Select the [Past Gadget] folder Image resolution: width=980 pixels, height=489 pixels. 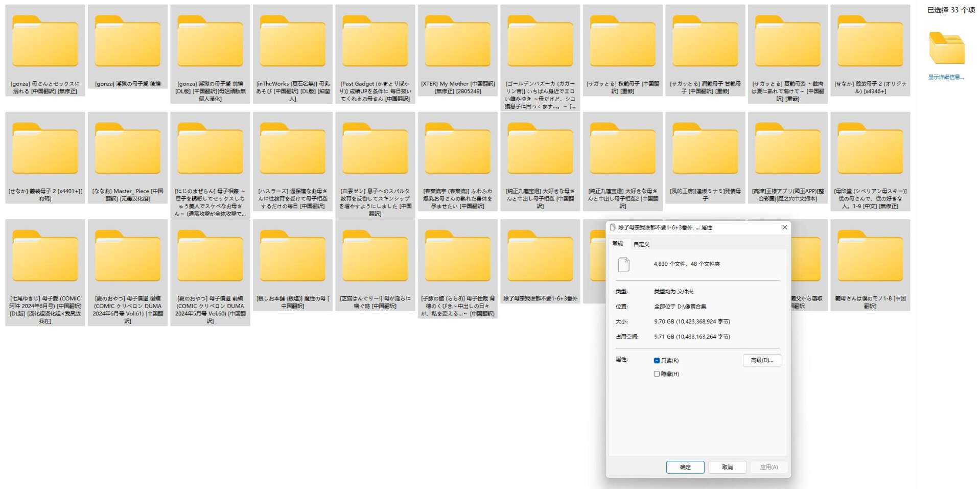pos(375,54)
